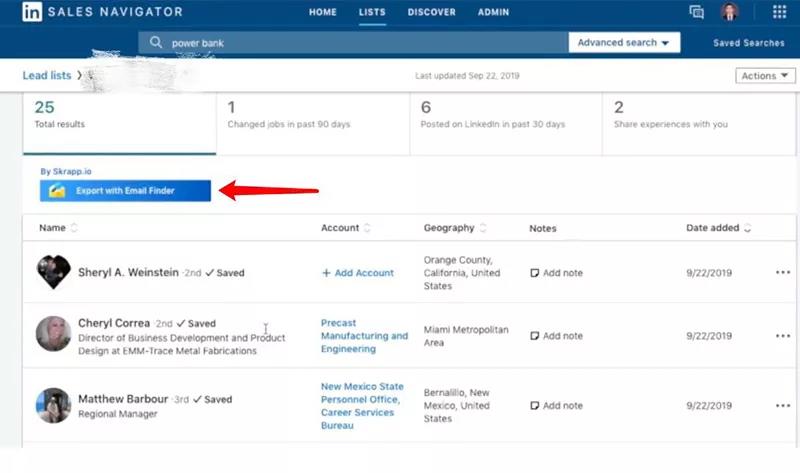Open the Admin menu
This screenshot has height=473, width=800.
pyautogui.click(x=493, y=12)
